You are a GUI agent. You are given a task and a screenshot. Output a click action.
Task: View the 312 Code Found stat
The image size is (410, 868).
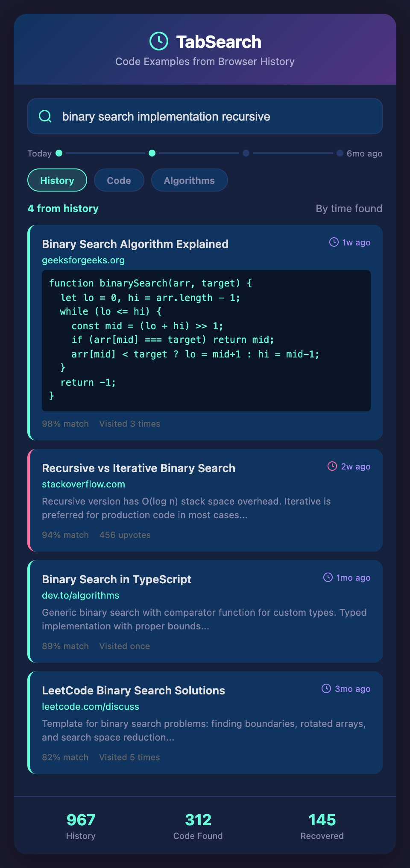coord(198,826)
